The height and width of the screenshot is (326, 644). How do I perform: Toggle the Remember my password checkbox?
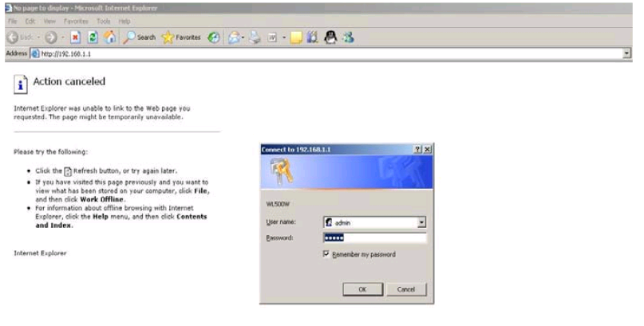tap(326, 254)
